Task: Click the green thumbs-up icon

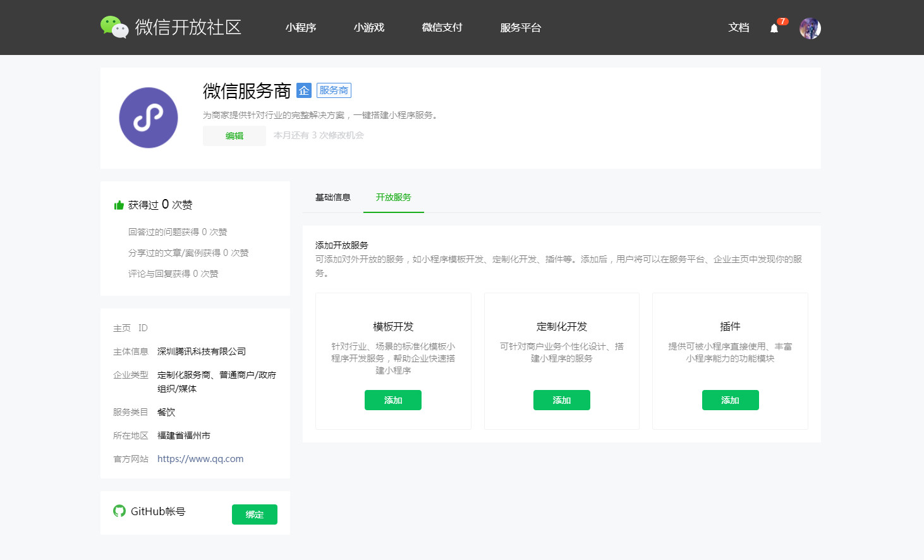Action: [x=119, y=205]
